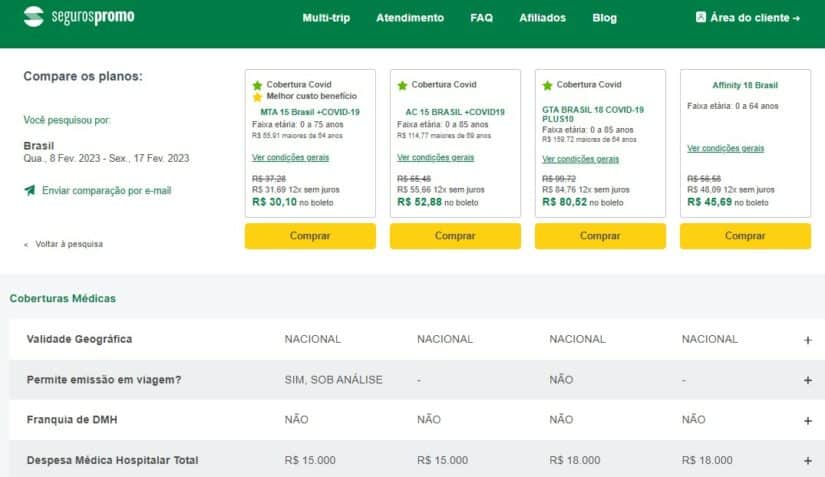Select the R$ 45,69 boleto price
Screen dimensions: 825x477
click(709, 202)
